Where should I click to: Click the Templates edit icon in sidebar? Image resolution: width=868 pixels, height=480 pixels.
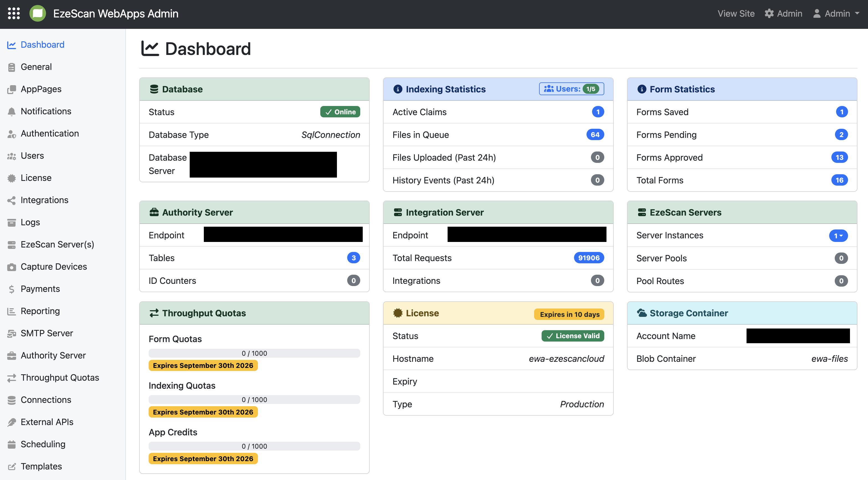tap(11, 467)
